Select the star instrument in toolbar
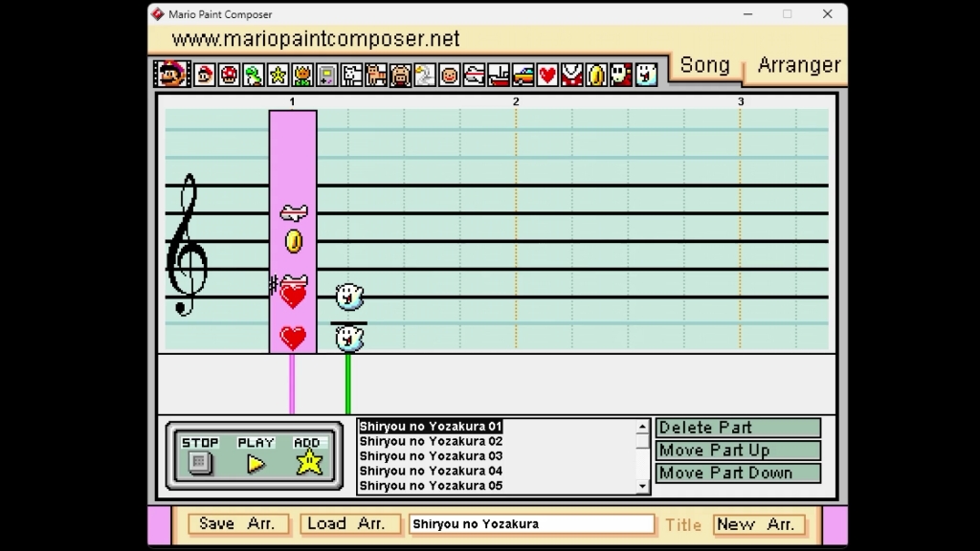This screenshot has height=551, width=980. 278,75
